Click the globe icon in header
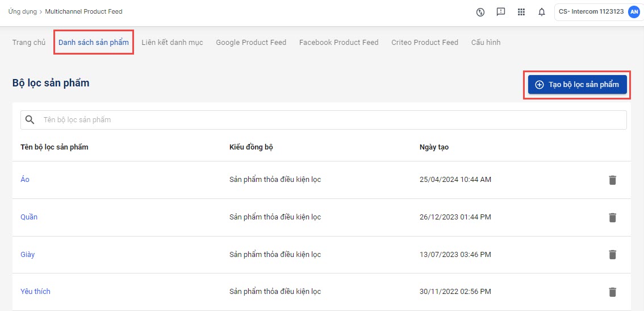The width and height of the screenshot is (644, 311). (480, 12)
